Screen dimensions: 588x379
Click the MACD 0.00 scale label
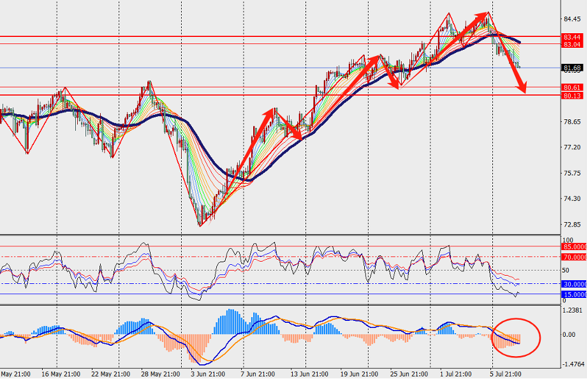(x=570, y=334)
